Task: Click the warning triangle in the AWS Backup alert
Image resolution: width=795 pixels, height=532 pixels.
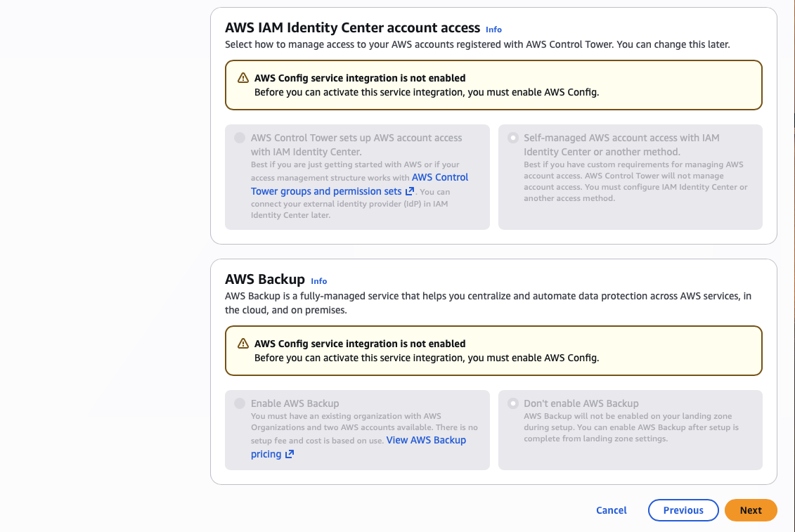Action: tap(243, 344)
